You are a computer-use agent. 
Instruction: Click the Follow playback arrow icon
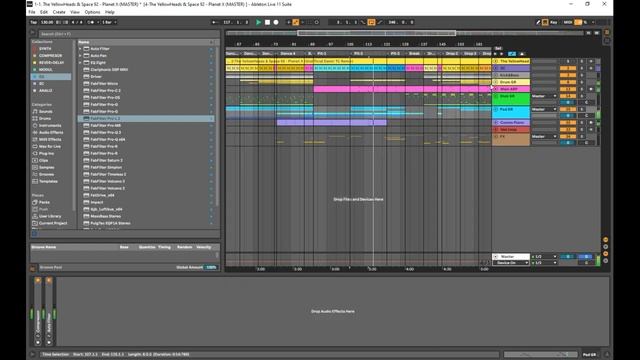coord(215,22)
